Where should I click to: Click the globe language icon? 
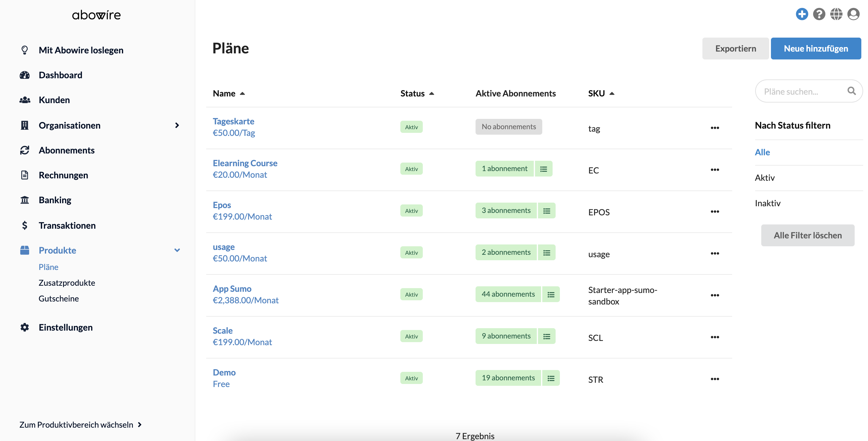[x=836, y=14]
